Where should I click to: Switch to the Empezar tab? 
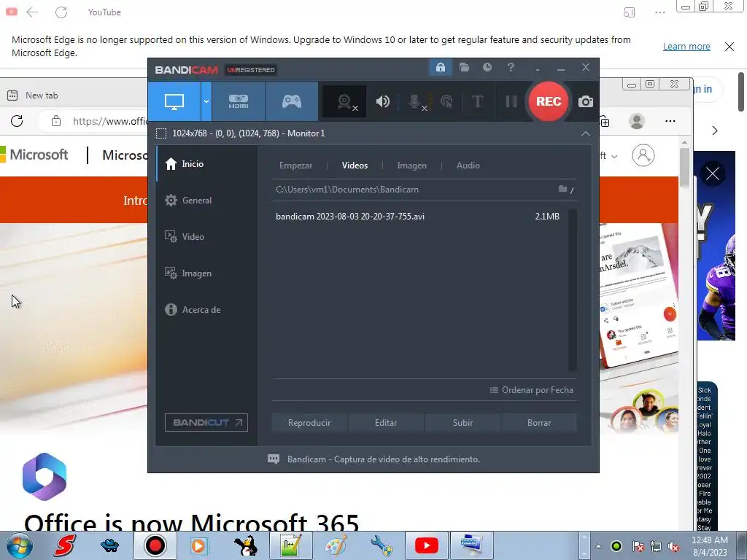296,166
